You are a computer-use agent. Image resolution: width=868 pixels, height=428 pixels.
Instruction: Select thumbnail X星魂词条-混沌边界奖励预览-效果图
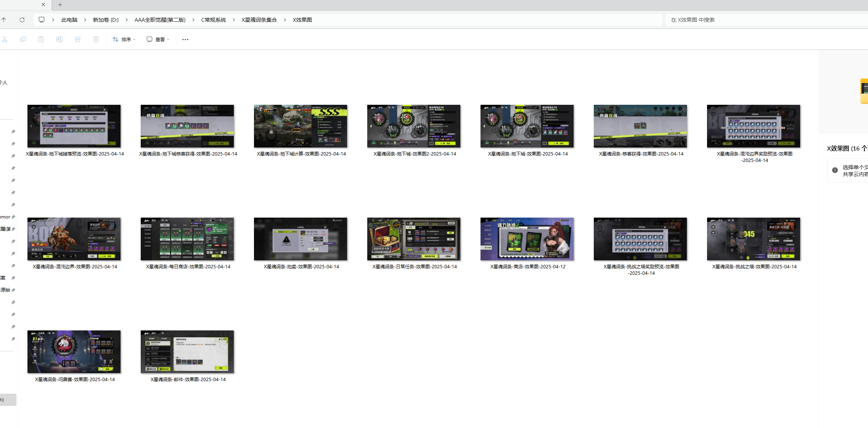[754, 126]
